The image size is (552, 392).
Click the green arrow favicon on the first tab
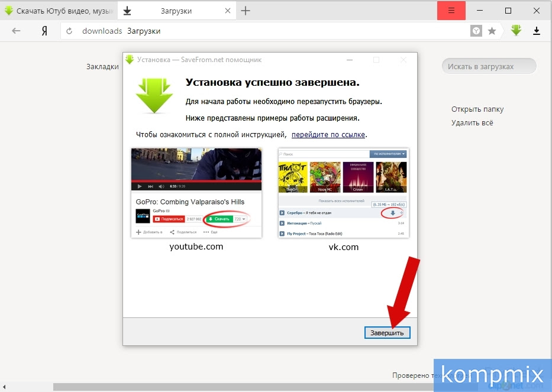pyautogui.click(x=9, y=11)
